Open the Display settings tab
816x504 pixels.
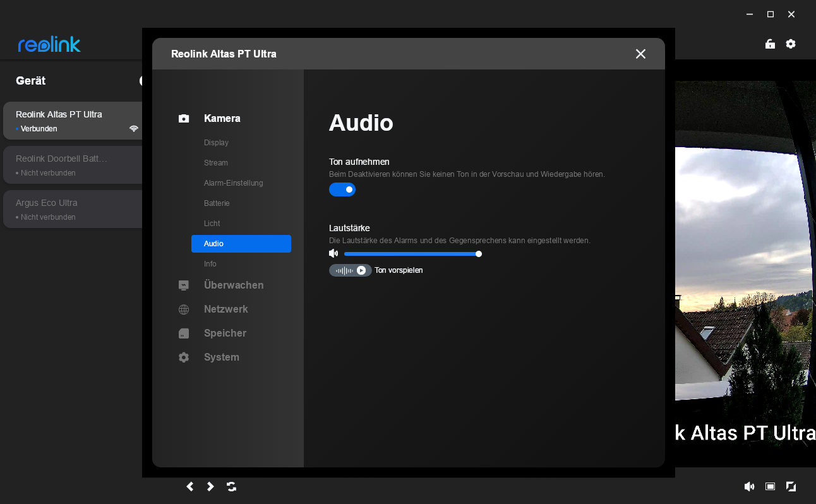216,143
